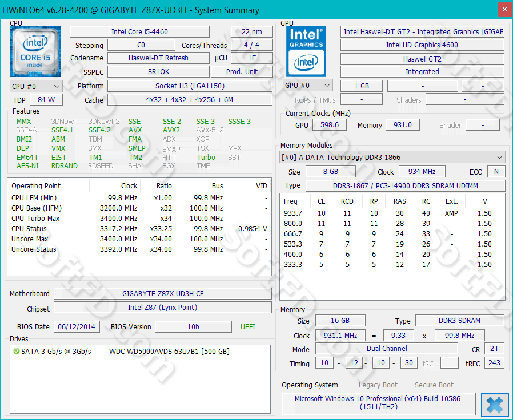The image size is (513, 420).
Task: Select the Uncore Max row
Action: point(139,239)
